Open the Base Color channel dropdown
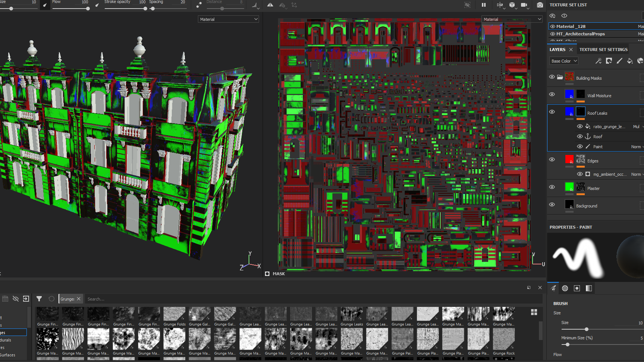Viewport: 644px width, 362px height. click(x=563, y=61)
